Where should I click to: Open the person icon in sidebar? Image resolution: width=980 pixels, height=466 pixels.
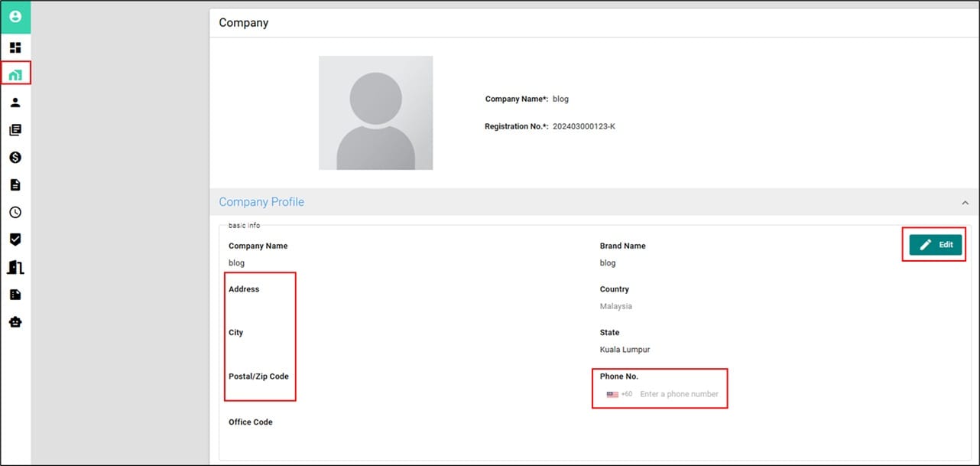point(15,103)
